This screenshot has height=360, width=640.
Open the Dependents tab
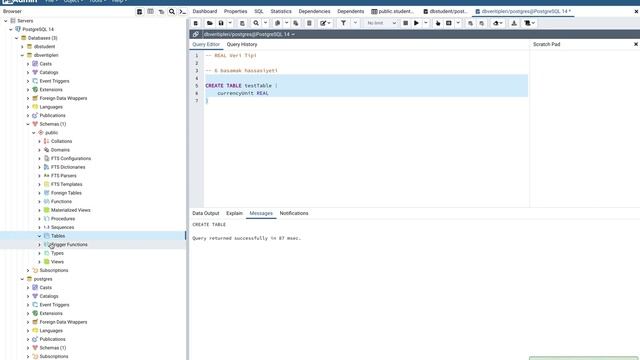pyautogui.click(x=351, y=11)
